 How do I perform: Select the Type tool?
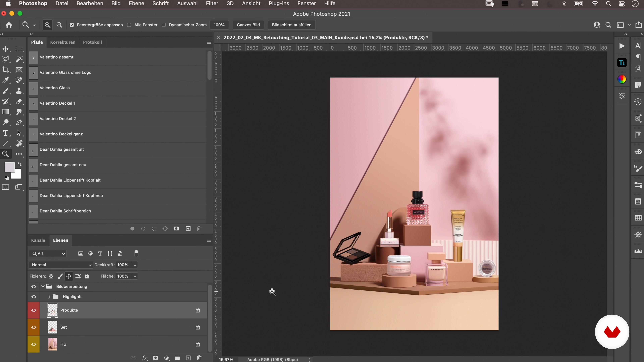(x=6, y=133)
